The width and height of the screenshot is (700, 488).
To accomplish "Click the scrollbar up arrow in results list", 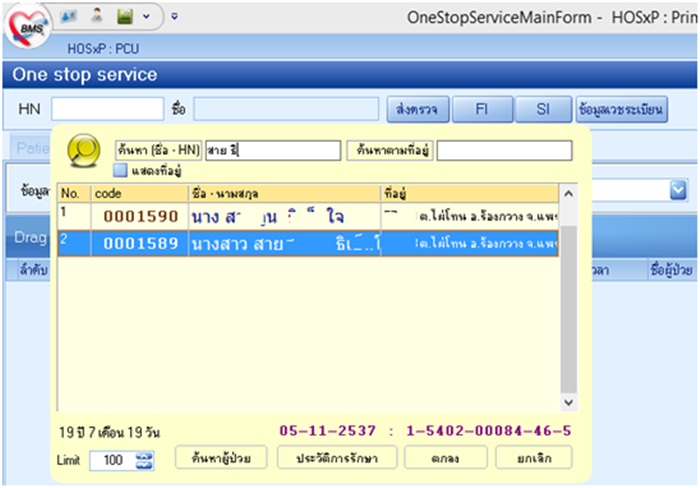I will 568,194.
